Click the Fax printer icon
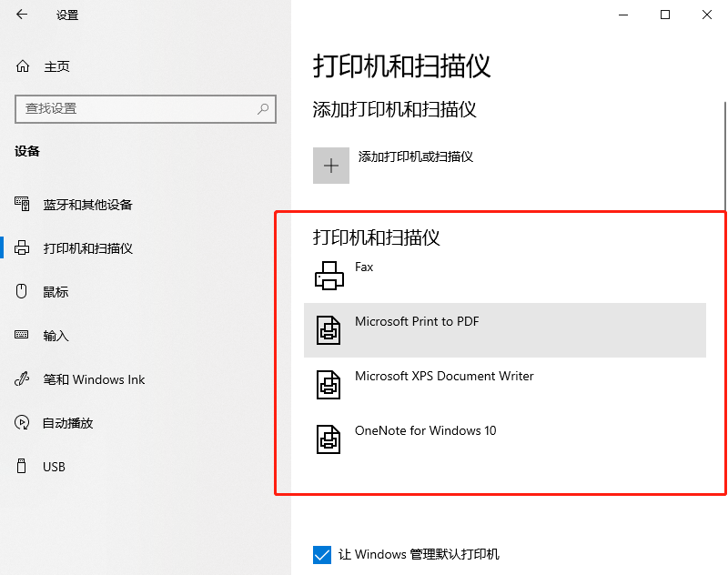This screenshot has height=575, width=728. click(329, 276)
